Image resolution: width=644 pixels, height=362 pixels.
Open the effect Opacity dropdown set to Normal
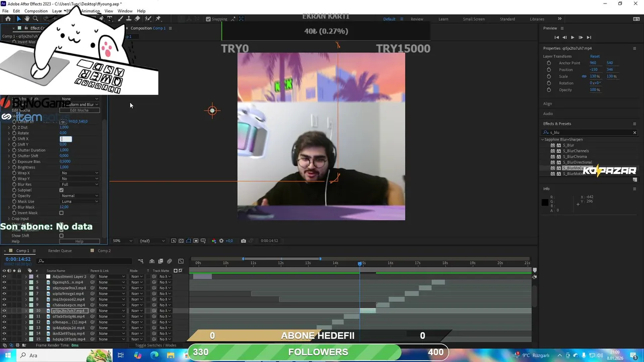click(x=79, y=196)
